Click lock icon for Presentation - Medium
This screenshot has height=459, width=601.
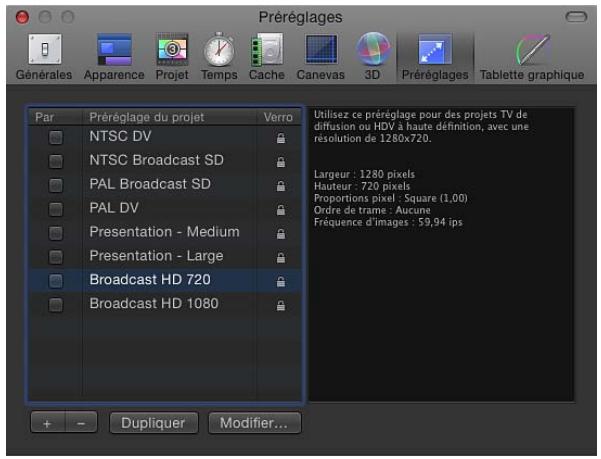(x=281, y=233)
